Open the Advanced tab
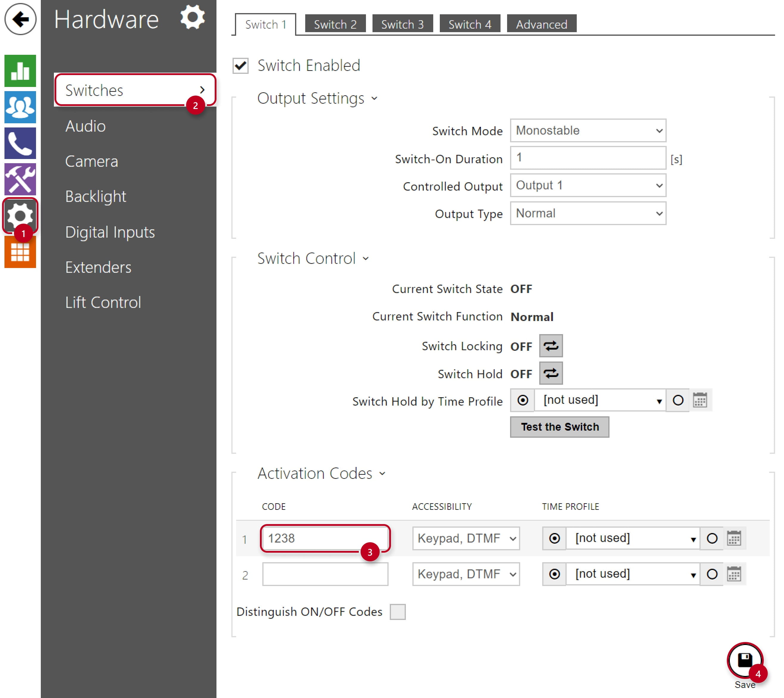Screen dimensions: 784x698 [542, 24]
